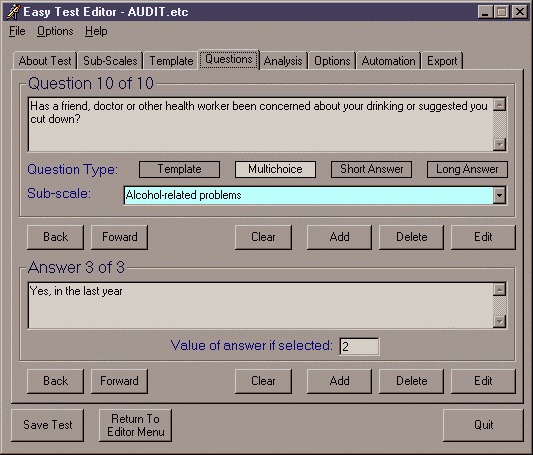Switch to the Analysis tab
This screenshot has width=533, height=455.
283,61
